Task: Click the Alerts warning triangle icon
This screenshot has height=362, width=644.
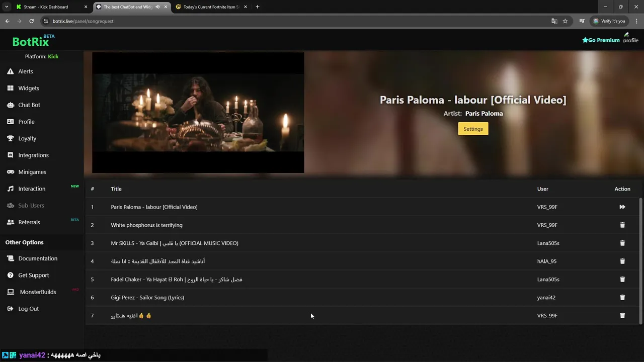Action: pos(10,71)
